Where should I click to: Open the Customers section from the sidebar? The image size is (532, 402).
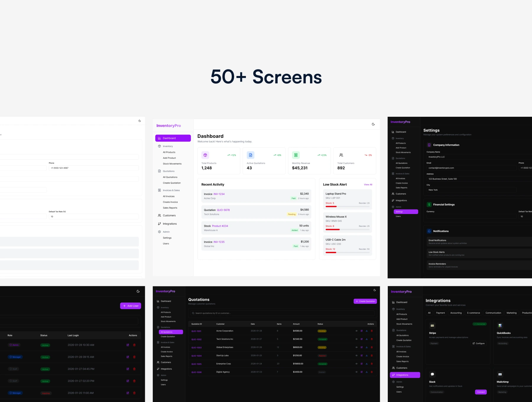(168, 215)
